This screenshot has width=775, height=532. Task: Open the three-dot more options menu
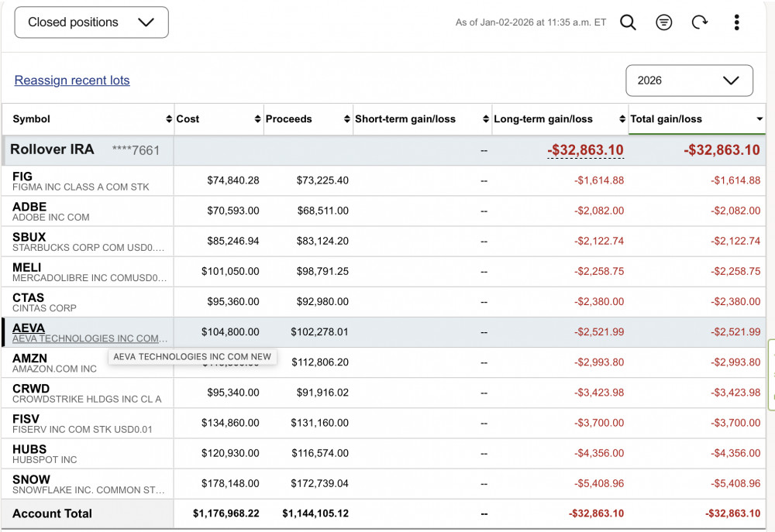pos(736,22)
